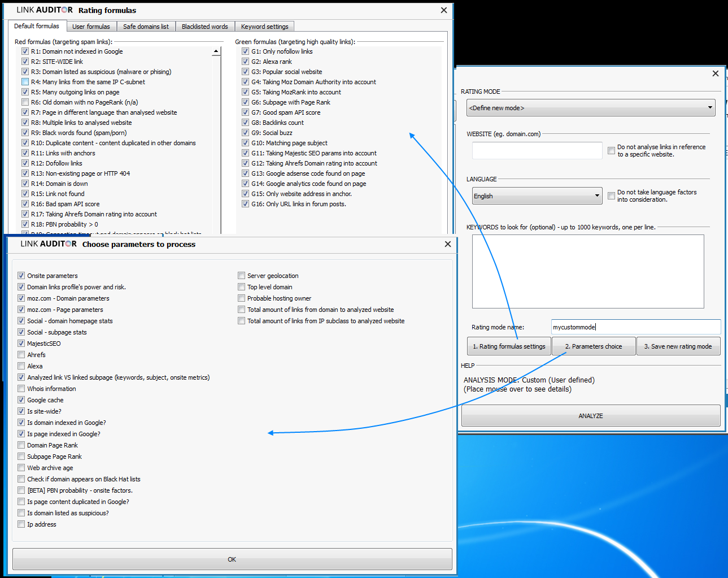This screenshot has height=578, width=728.
Task: Enable Ahrefs parameter checkbox
Action: pyautogui.click(x=21, y=355)
